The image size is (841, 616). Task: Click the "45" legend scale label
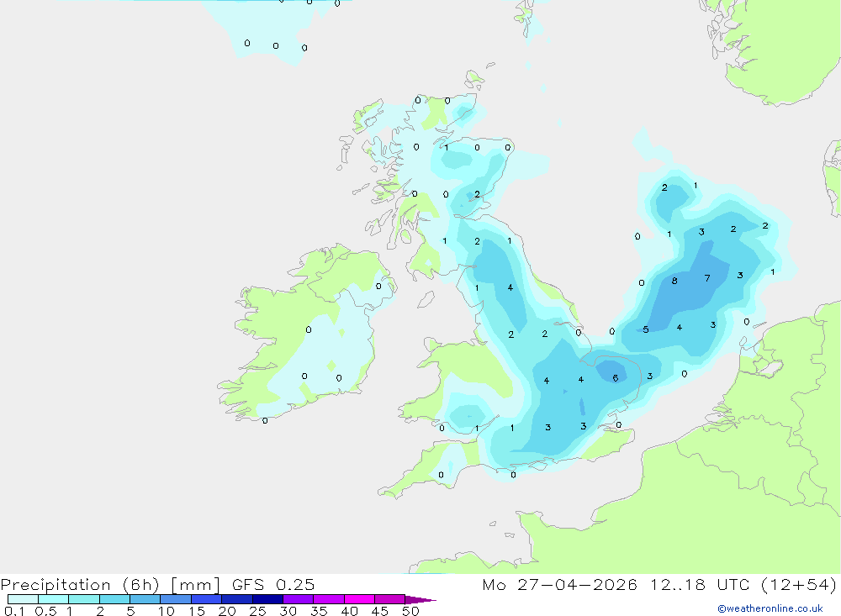[380, 611]
